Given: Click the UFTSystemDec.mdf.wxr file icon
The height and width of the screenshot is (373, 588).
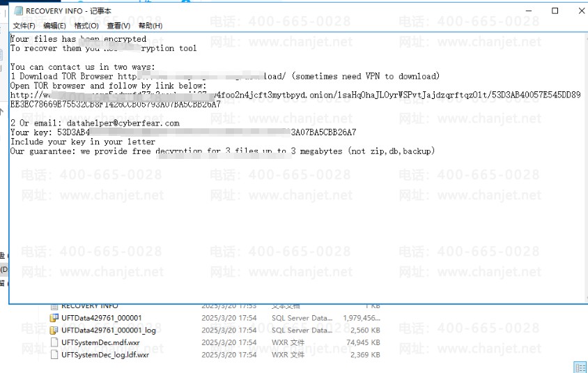Looking at the screenshot, I should pos(54,342).
